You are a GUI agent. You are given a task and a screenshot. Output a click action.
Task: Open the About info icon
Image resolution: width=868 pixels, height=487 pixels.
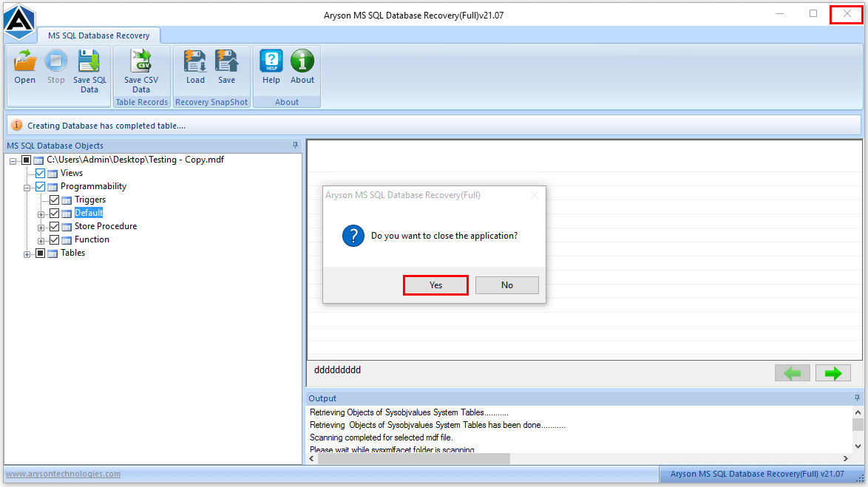tap(302, 61)
